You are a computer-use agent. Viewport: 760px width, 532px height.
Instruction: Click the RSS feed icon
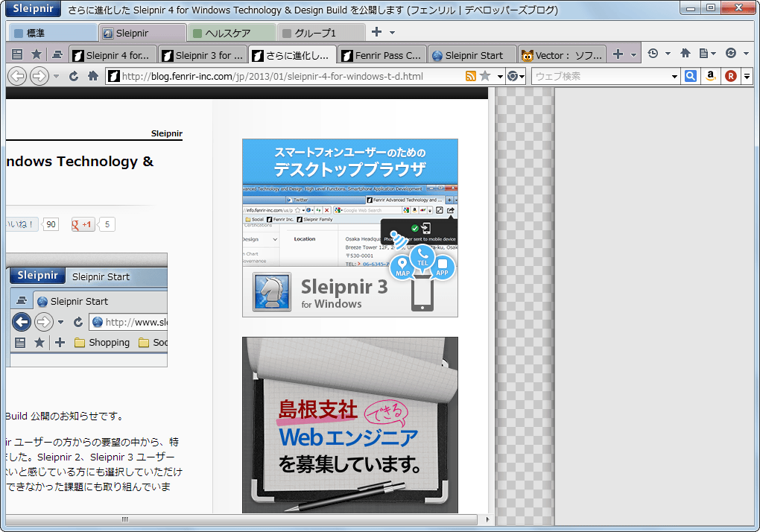tap(471, 76)
